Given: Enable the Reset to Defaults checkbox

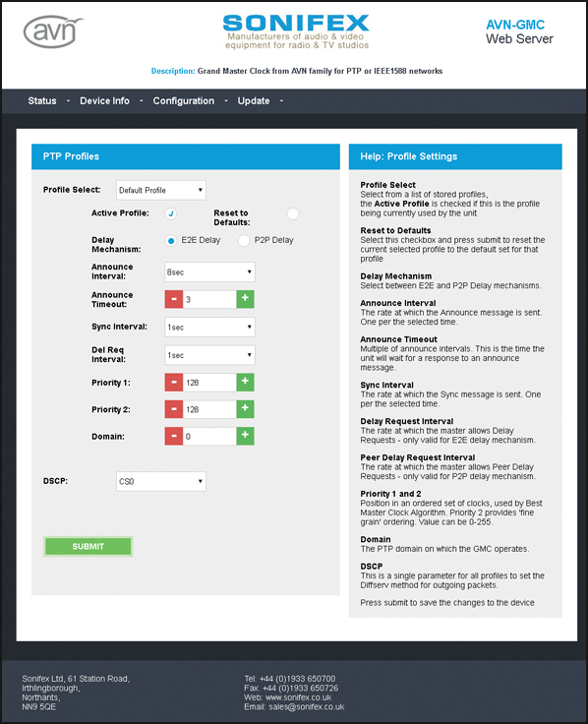Looking at the screenshot, I should pos(293,213).
